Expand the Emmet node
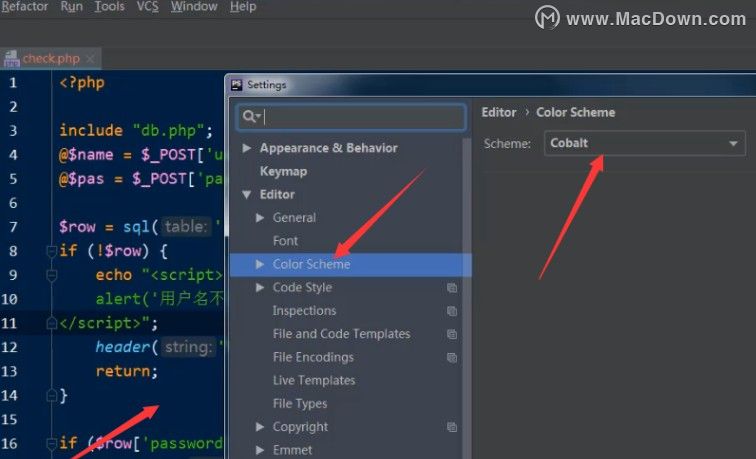 (260, 450)
